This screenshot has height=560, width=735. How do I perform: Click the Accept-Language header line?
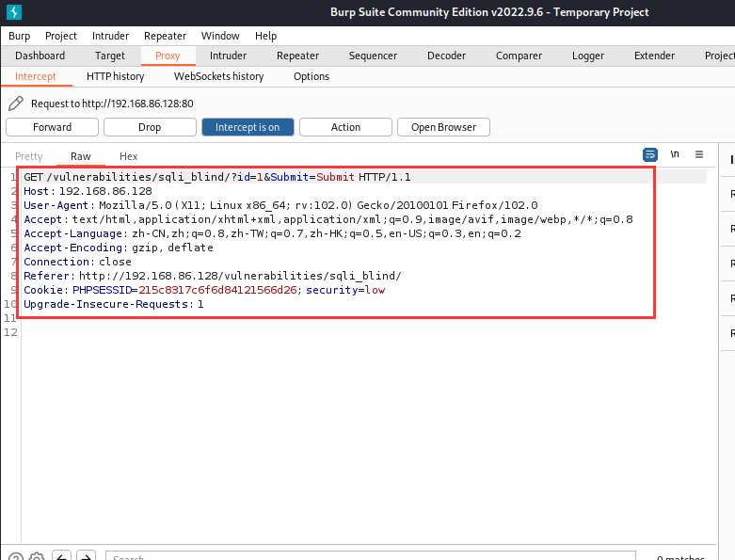click(x=272, y=233)
